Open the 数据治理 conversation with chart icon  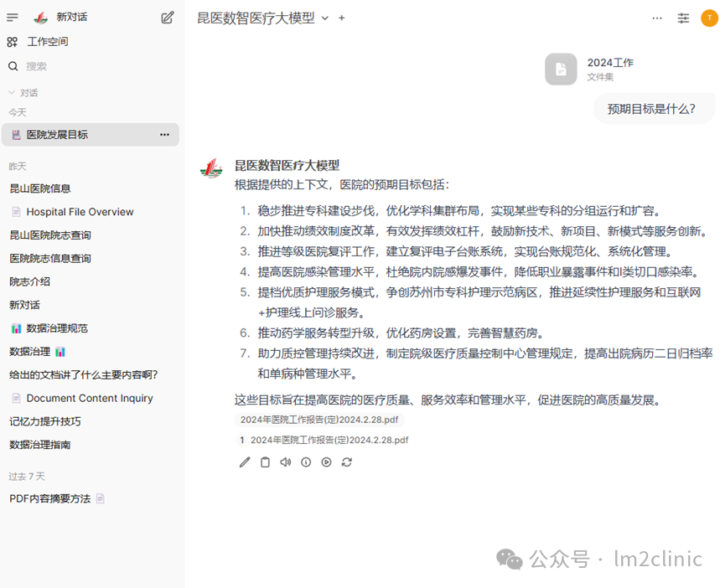(37, 352)
